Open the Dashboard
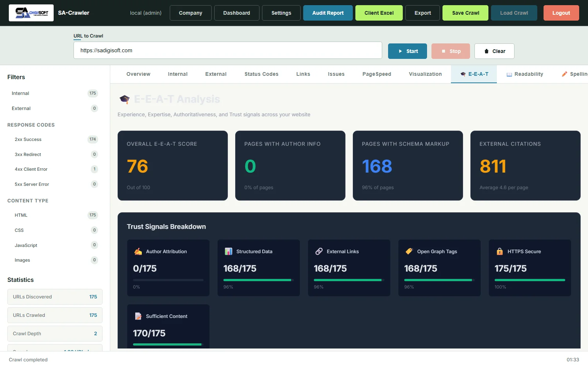Image resolution: width=588 pixels, height=368 pixels. tap(237, 13)
